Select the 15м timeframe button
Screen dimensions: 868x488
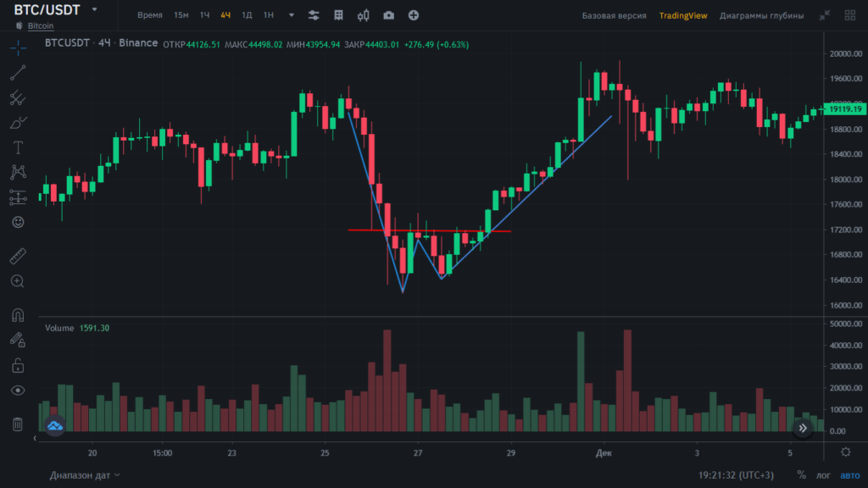click(x=181, y=15)
